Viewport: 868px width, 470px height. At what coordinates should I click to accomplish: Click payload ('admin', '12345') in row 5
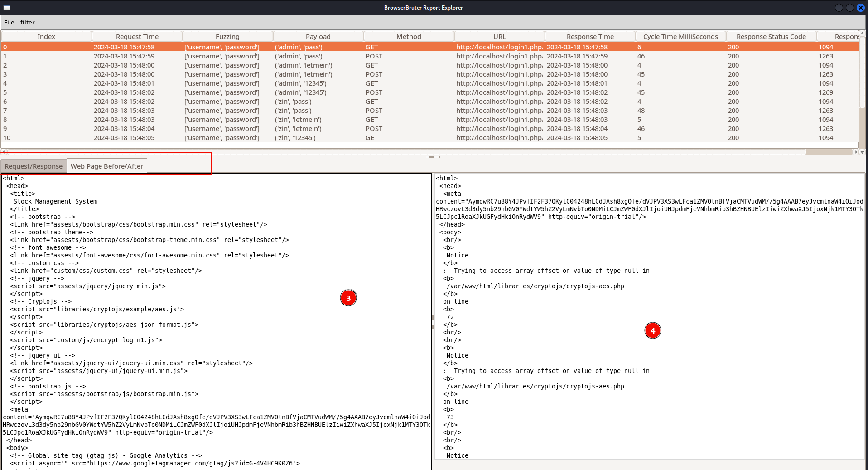[x=300, y=92]
